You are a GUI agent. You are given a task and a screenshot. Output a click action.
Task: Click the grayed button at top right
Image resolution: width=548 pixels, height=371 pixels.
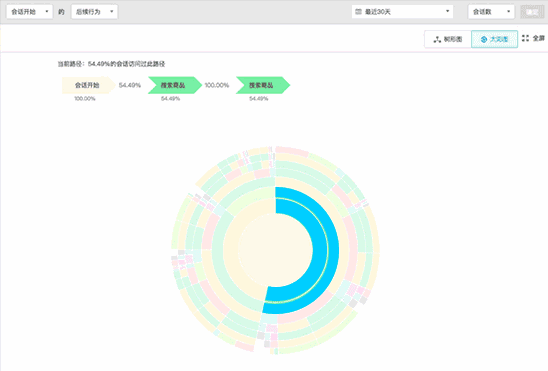coord(532,12)
